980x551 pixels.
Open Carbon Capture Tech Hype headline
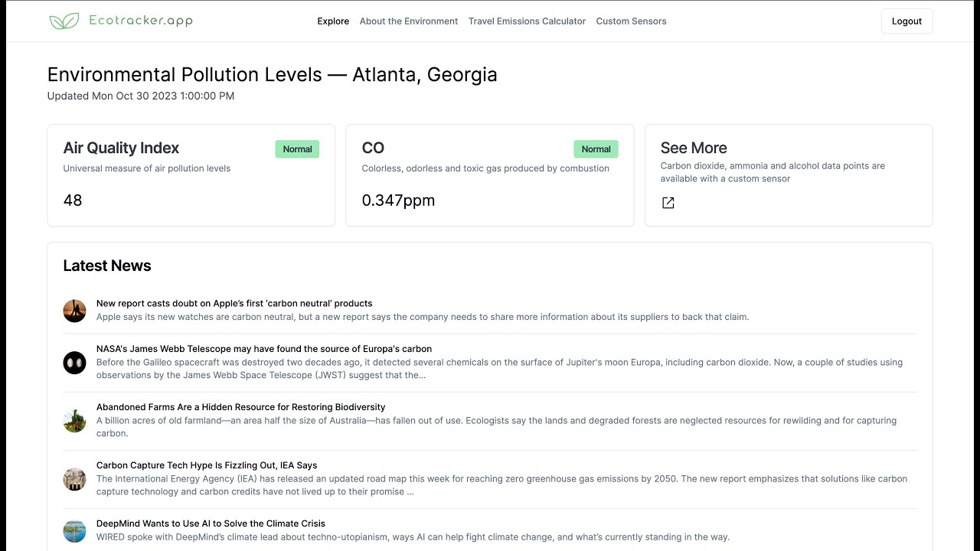(207, 465)
